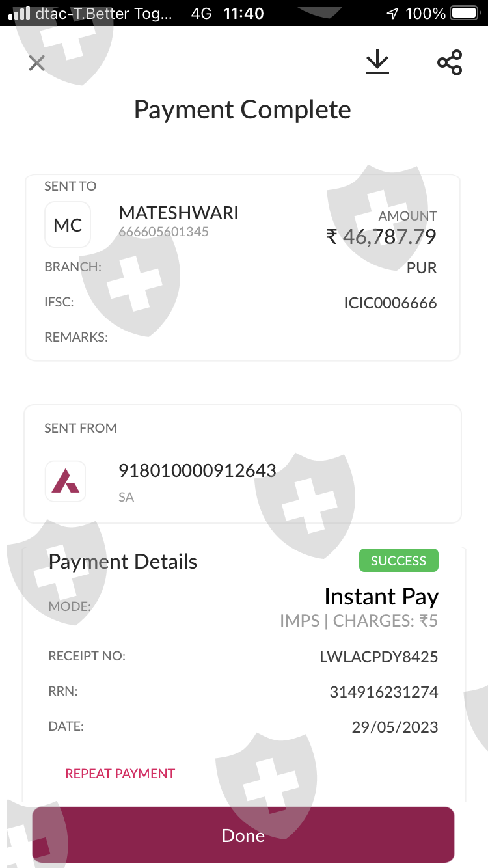Screen dimensions: 488x868
Task: Tap the payment date 29/05/2023
Action: [395, 727]
